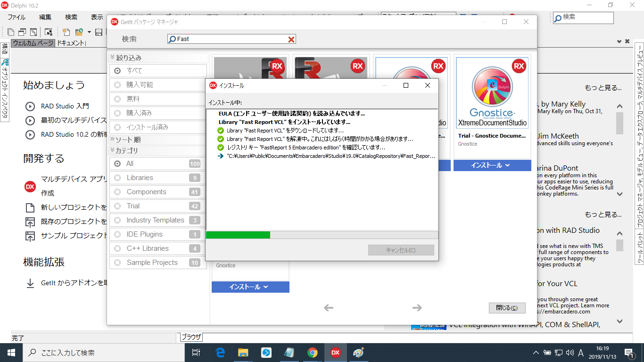Open Gnostice XtremeDocumentStudio インストール dropdown
Viewport: 644px width, 362px height.
(x=492, y=165)
